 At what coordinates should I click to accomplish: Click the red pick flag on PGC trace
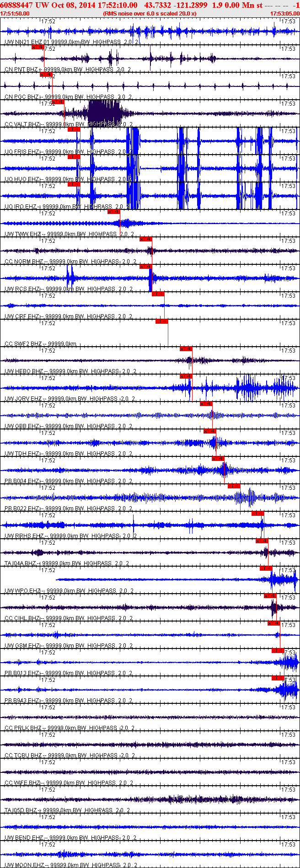tap(46, 75)
